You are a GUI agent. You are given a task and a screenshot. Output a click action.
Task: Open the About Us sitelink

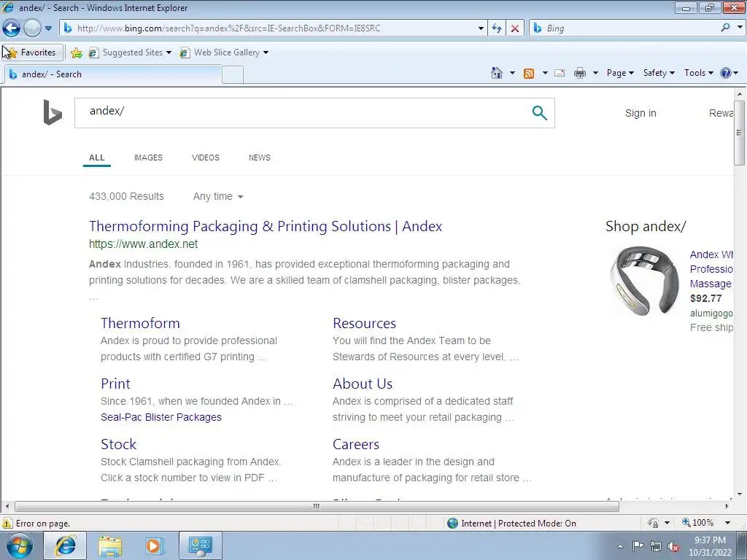363,384
